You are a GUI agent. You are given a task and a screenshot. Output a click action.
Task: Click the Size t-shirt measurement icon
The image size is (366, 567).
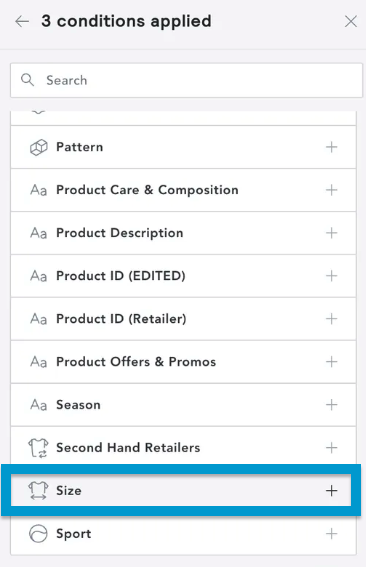(38, 491)
